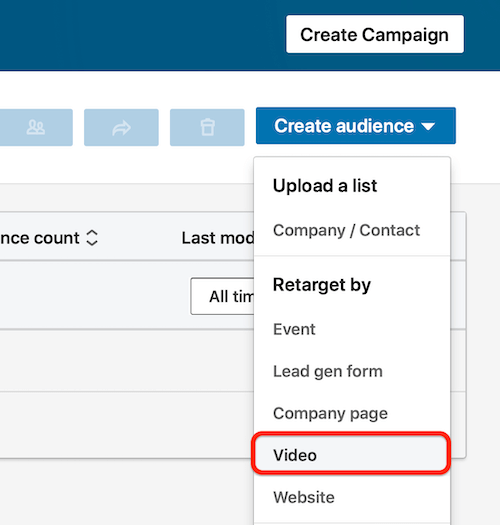Choose Website retargeting option
500x525 pixels.
click(304, 497)
